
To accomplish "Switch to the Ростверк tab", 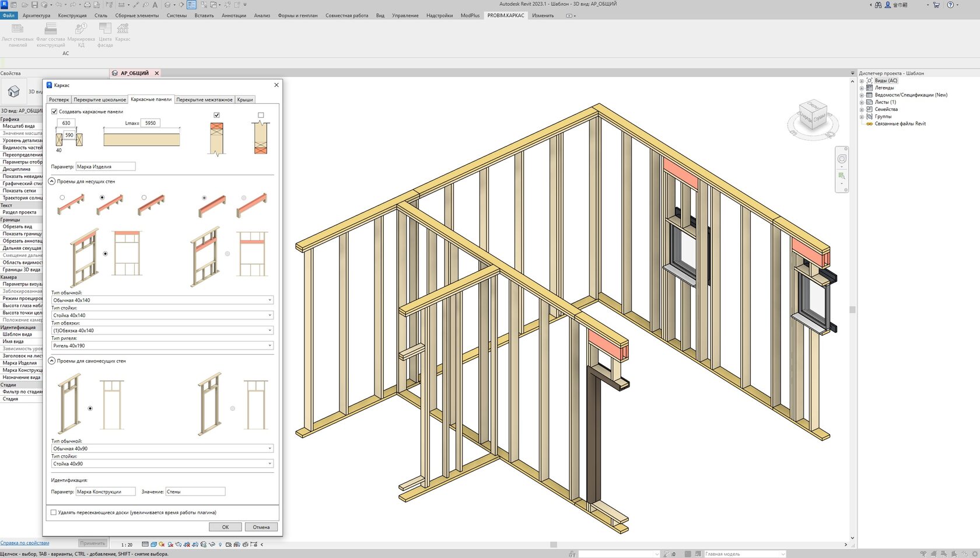I will pos(58,99).
